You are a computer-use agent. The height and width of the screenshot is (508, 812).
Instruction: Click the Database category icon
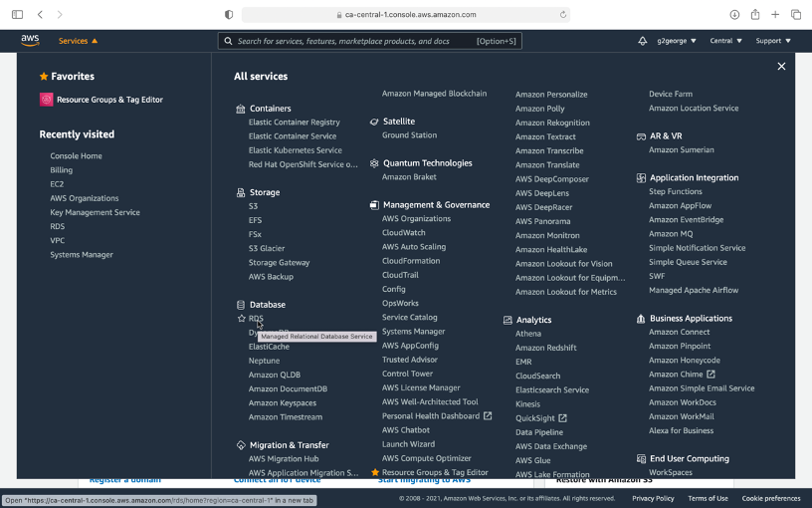(x=240, y=304)
